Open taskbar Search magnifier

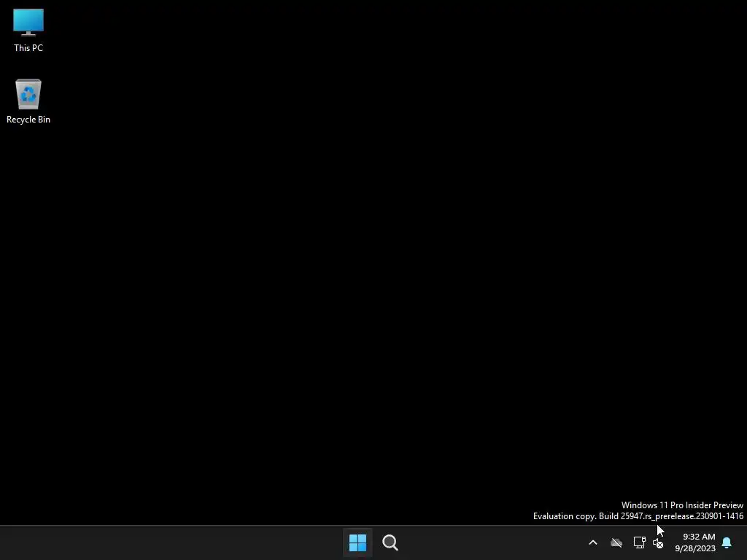[x=390, y=542]
